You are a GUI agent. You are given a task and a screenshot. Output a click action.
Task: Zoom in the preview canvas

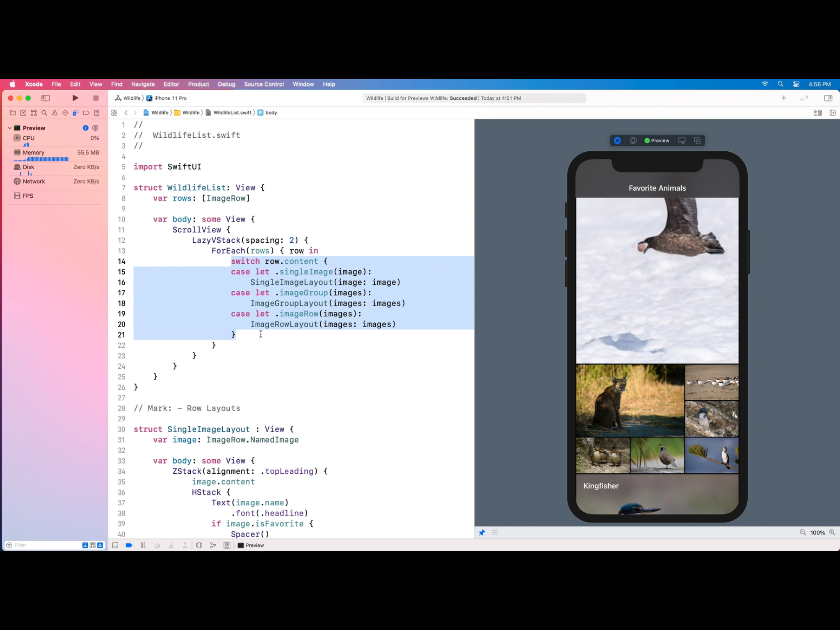click(x=832, y=532)
